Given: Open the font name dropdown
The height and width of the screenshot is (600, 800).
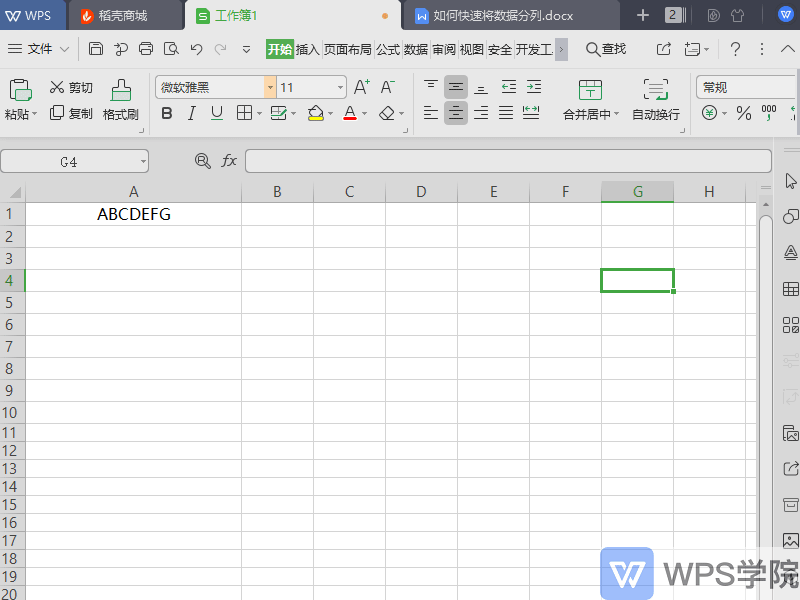Looking at the screenshot, I should click(x=270, y=87).
